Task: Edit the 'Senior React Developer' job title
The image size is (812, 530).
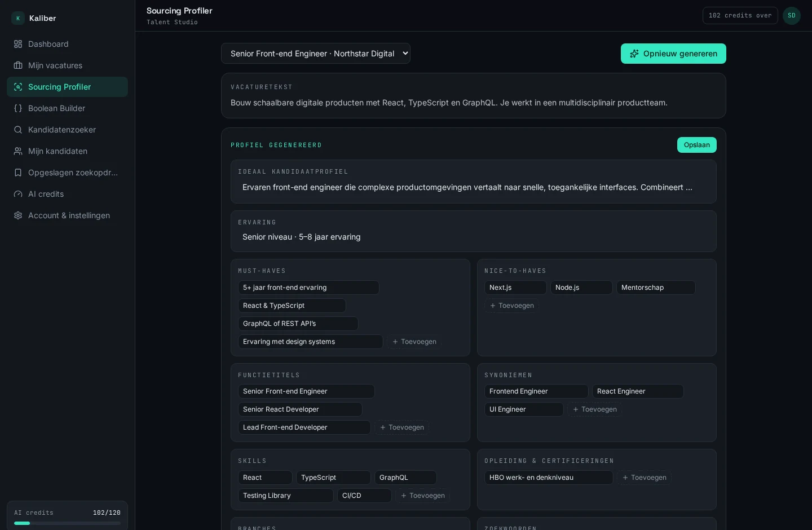Action: point(300,409)
